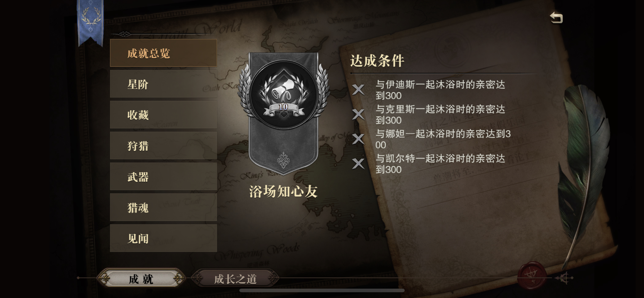This screenshot has height=298, width=644.
Task: Select the 武器 achievements category
Action: point(163,177)
